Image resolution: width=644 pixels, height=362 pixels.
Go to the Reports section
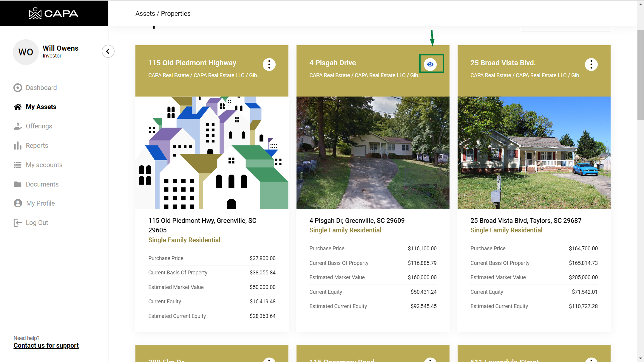[x=37, y=146]
